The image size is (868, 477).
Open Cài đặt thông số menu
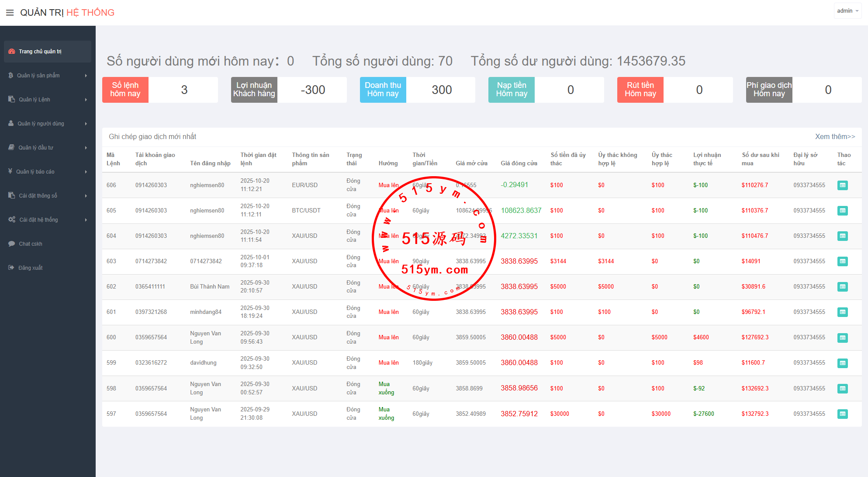(38, 196)
